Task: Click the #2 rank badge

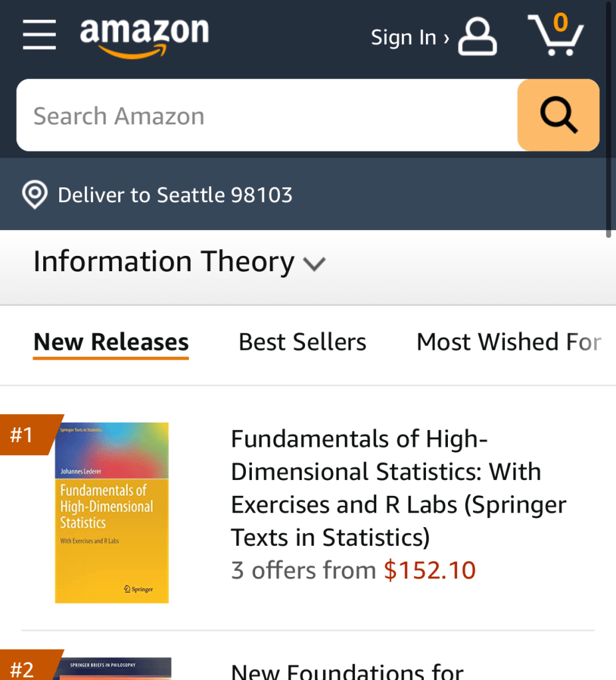Action: 24,667
